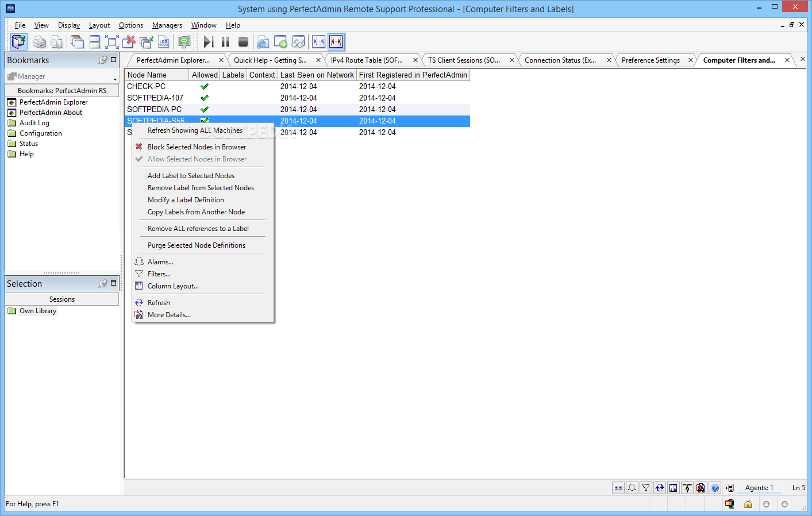Click the LOG file toolbar icon

pos(164,42)
